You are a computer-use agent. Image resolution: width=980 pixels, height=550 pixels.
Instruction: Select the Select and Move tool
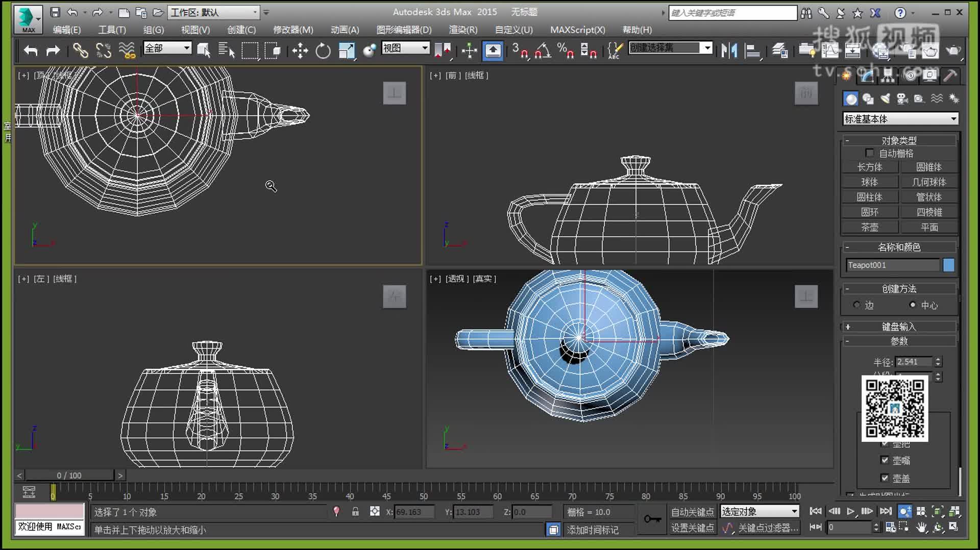click(x=300, y=51)
